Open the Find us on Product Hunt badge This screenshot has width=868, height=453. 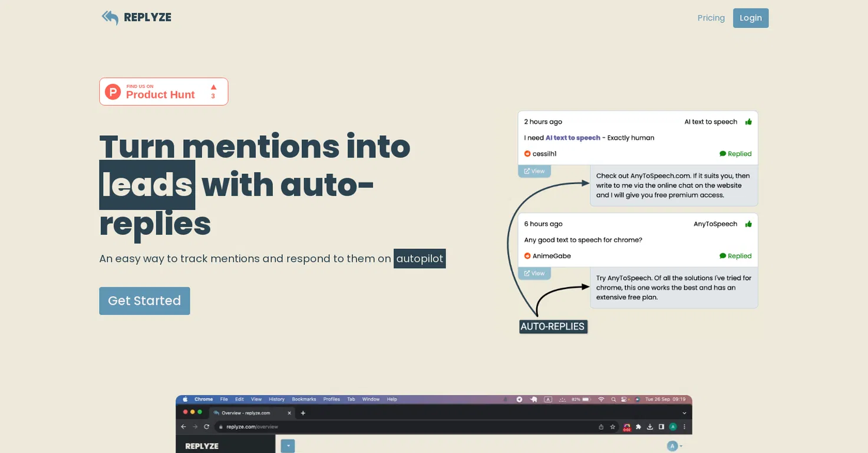pyautogui.click(x=164, y=91)
